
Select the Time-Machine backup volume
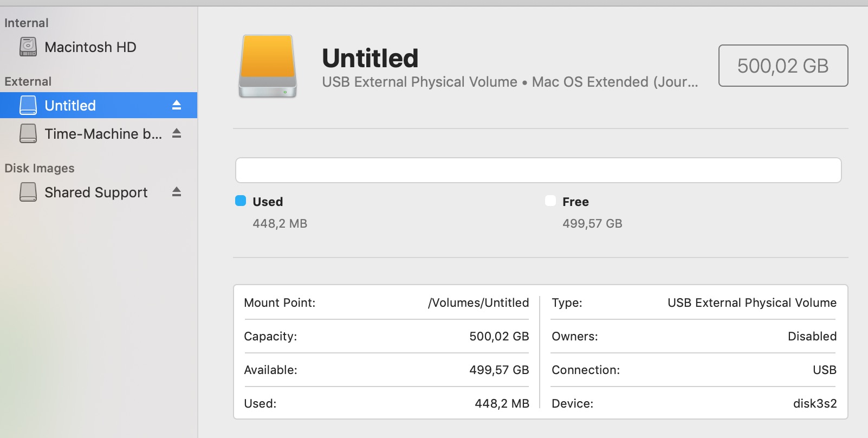(103, 134)
